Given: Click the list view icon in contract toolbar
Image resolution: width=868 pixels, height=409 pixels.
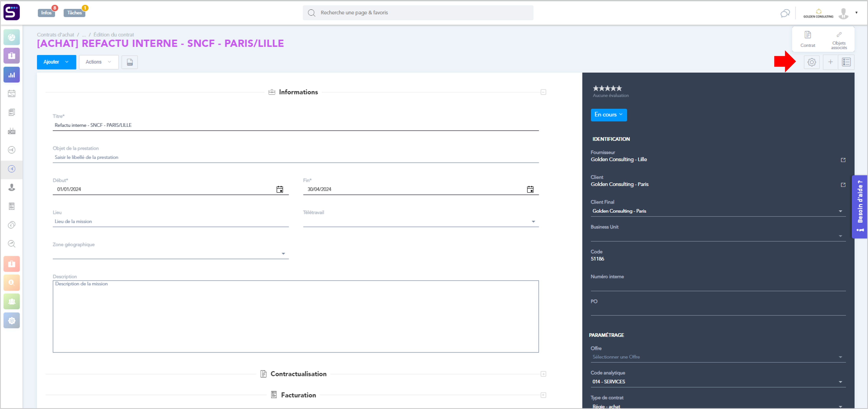Looking at the screenshot, I should 846,62.
